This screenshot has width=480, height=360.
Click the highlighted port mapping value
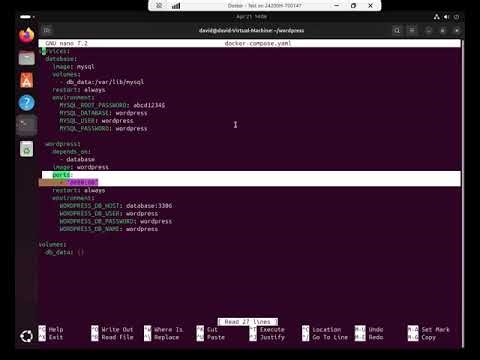83,183
